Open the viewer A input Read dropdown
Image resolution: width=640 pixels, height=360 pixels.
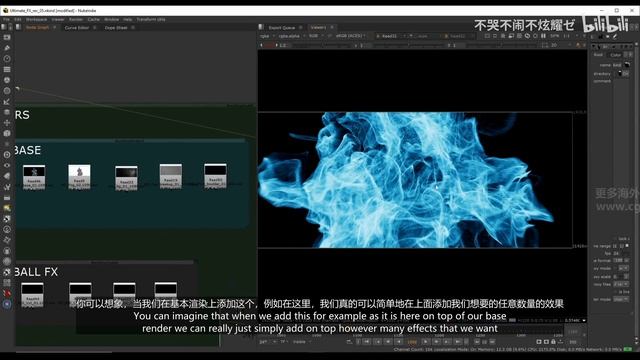tap(392, 36)
